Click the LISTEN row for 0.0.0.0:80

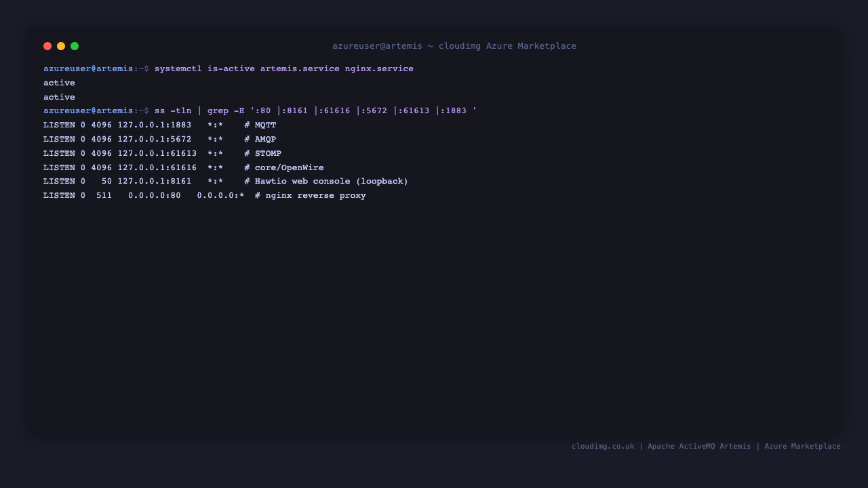coord(205,196)
